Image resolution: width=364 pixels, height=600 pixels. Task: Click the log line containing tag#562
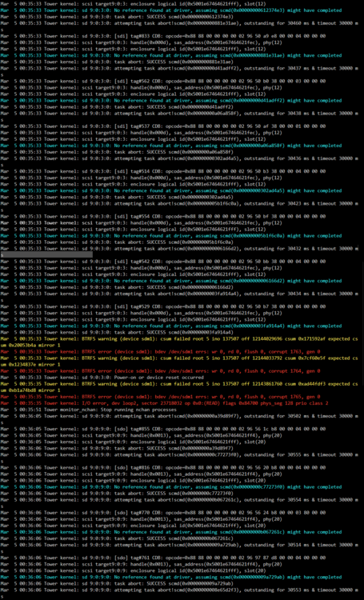coord(163,81)
